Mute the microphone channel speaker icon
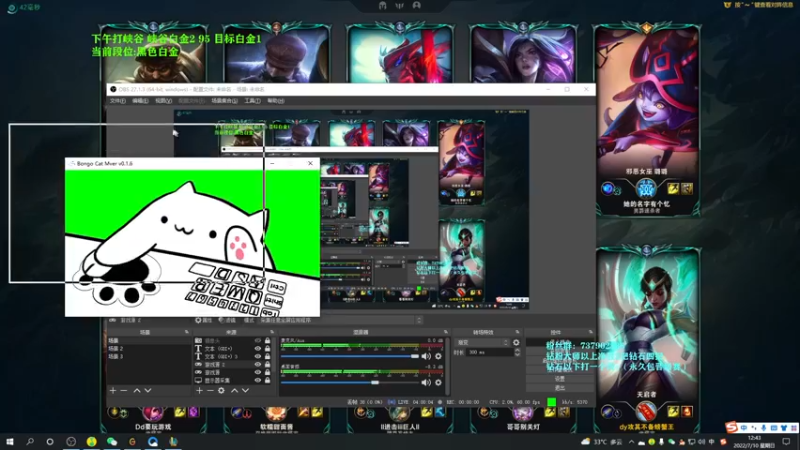This screenshot has height=450, width=800. tap(426, 356)
